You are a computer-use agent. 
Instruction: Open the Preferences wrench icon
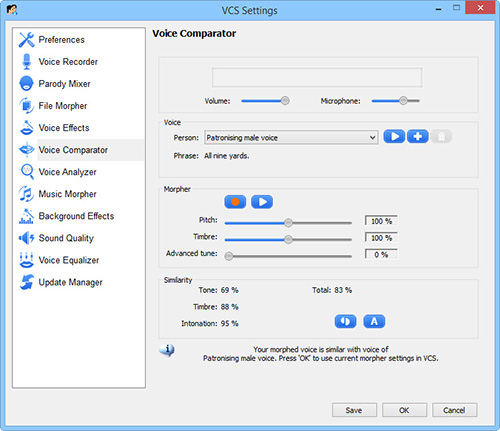point(26,40)
